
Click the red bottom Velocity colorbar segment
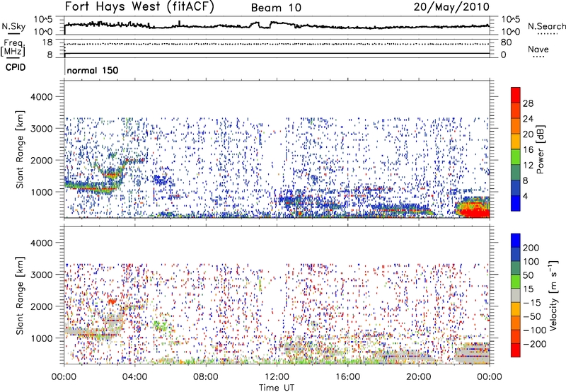click(516, 350)
